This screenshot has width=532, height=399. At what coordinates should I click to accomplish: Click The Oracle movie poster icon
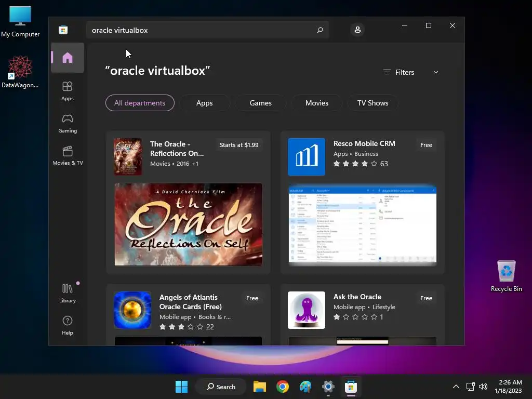pyautogui.click(x=128, y=156)
